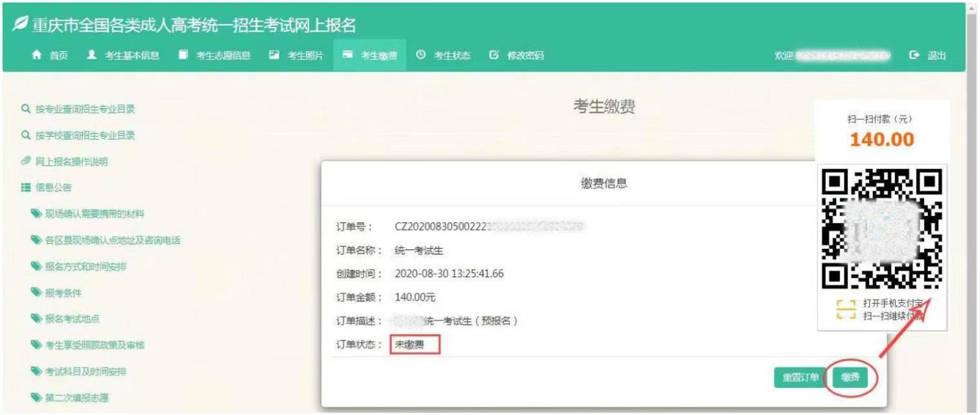This screenshot has height=415, width=980.
Task: Click the 重置订单 button
Action: coord(800,378)
